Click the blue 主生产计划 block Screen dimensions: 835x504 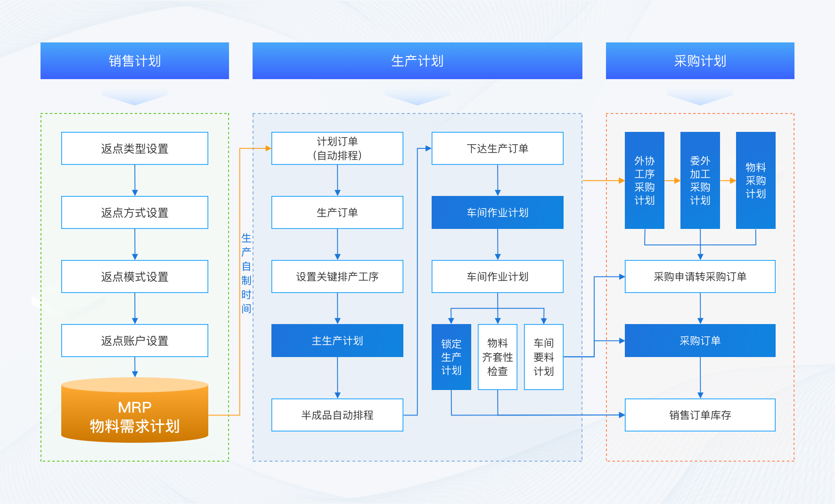(x=337, y=341)
